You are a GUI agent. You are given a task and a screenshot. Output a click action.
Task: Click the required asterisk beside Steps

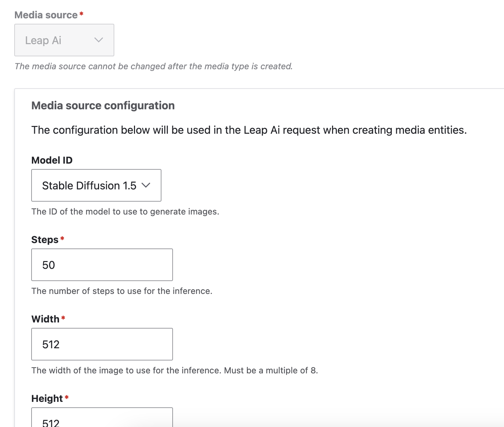[62, 238]
